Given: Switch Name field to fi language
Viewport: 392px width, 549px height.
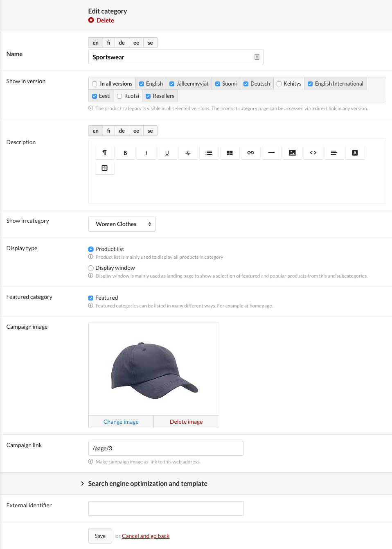Looking at the screenshot, I should coord(108,43).
